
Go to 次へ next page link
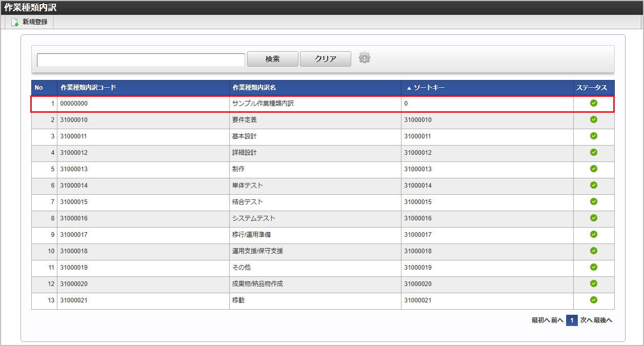point(586,320)
